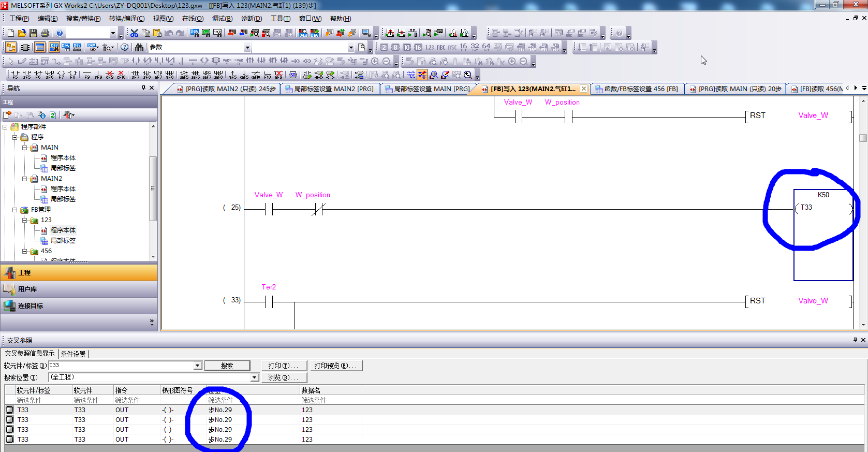
Task: Select the 局部标签 item under MAIN
Action: point(63,168)
